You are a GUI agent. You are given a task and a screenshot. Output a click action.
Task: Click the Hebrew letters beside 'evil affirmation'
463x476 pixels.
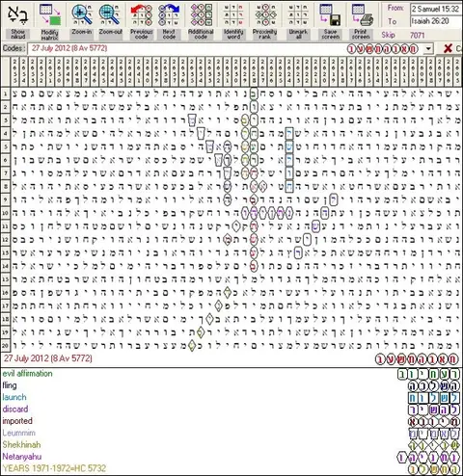point(428,374)
